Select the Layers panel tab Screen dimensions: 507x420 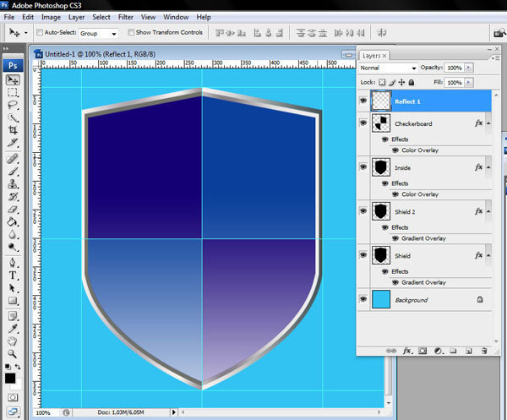coord(374,56)
